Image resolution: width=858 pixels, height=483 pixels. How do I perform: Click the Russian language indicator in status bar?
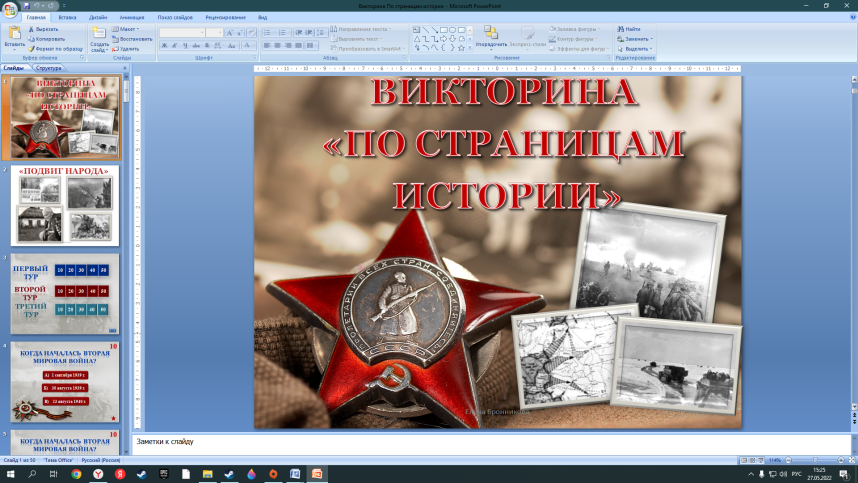coord(101,461)
